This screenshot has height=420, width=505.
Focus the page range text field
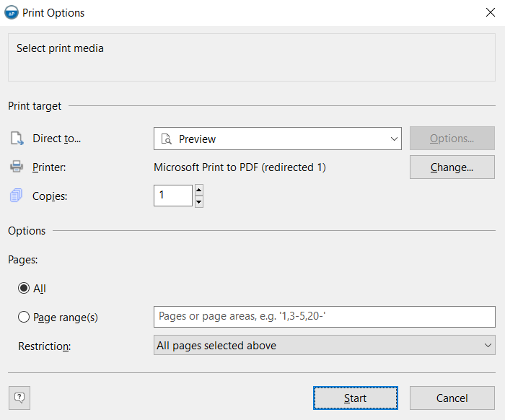tap(325, 317)
